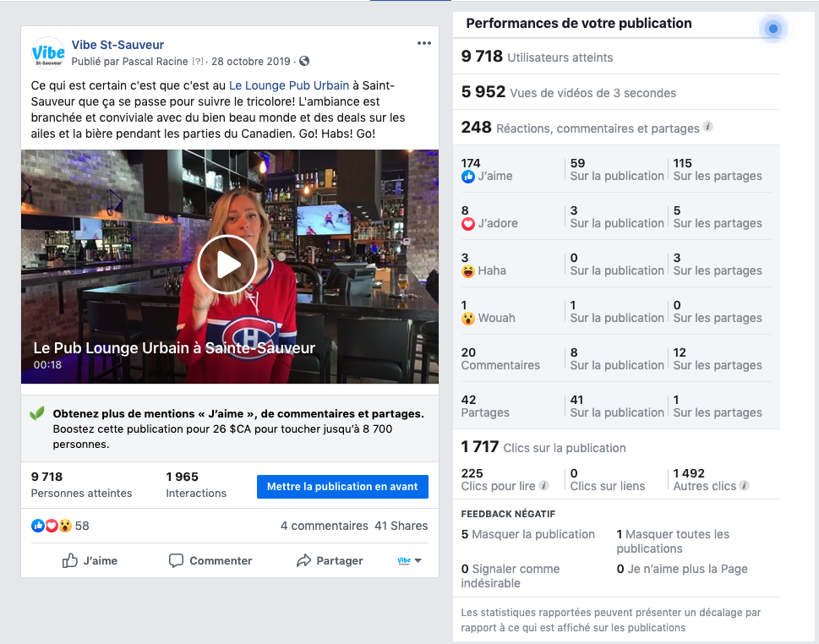819x644 pixels.
Task: Click the J'adore heart reaction icon
Action: tap(468, 224)
